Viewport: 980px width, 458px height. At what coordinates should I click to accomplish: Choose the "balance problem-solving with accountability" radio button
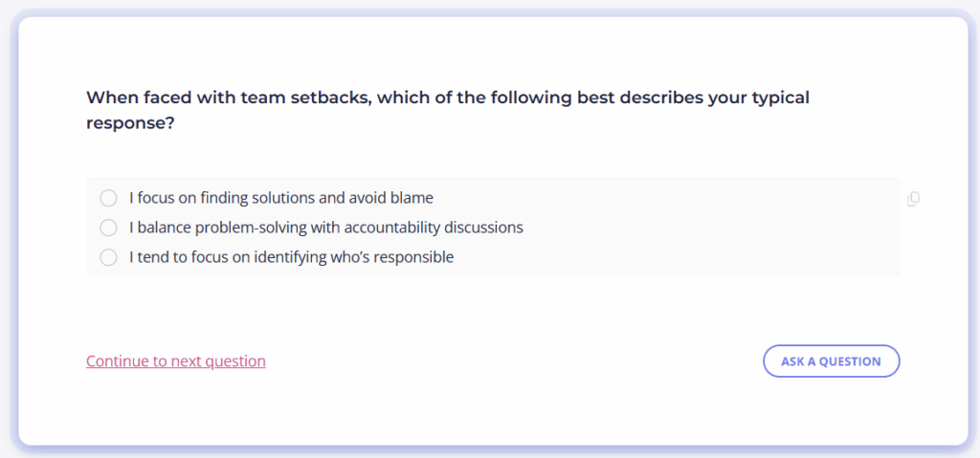pos(108,228)
